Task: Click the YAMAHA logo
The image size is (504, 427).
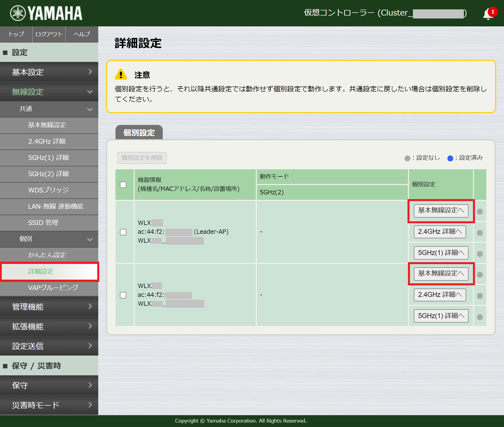Action: (46, 13)
